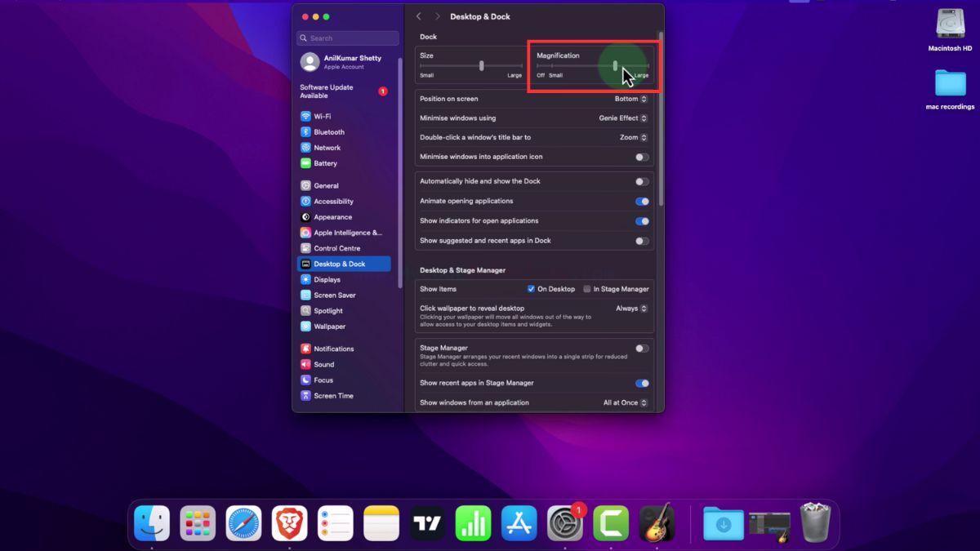Open Minimise windows using Genie Effect dropdown
980x551 pixels.
coord(624,118)
